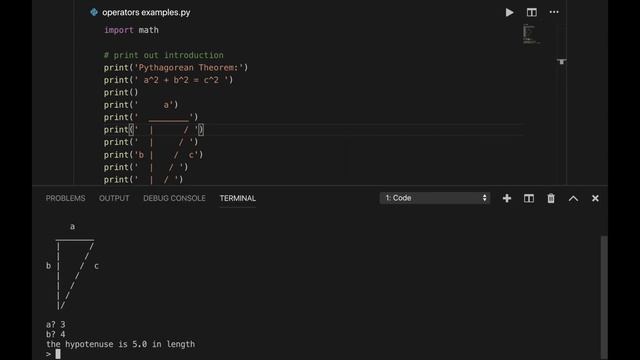Viewport: 640px width, 360px height.
Task: Click the terminal prompt input line
Action: (53, 354)
